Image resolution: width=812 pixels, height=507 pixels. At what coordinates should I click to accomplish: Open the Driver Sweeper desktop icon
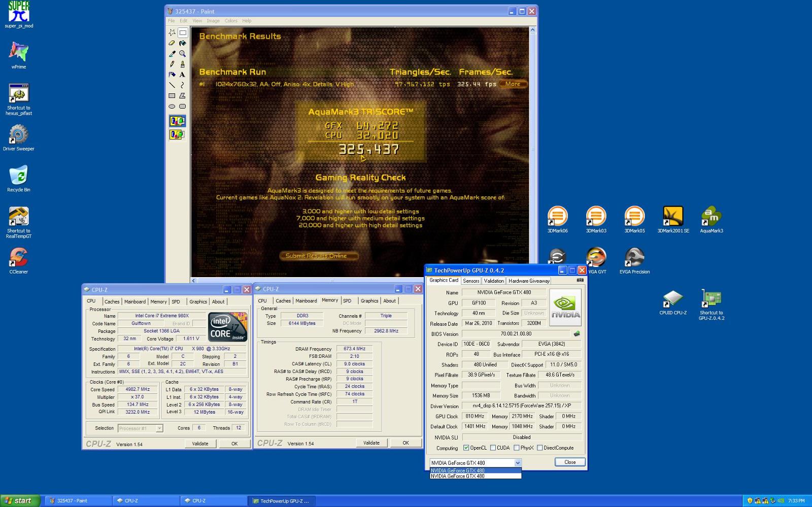tap(19, 138)
